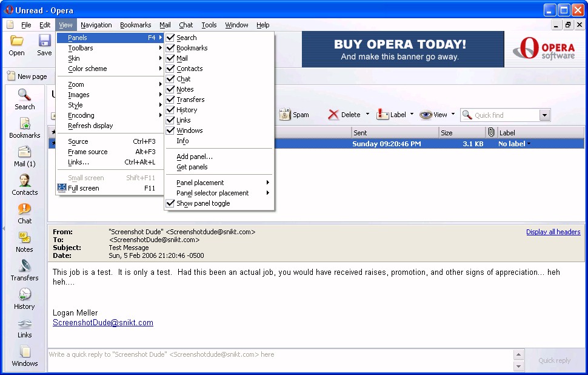Image resolution: width=588 pixels, height=375 pixels.
Task: Select Refresh display menu item
Action: [x=110, y=126]
